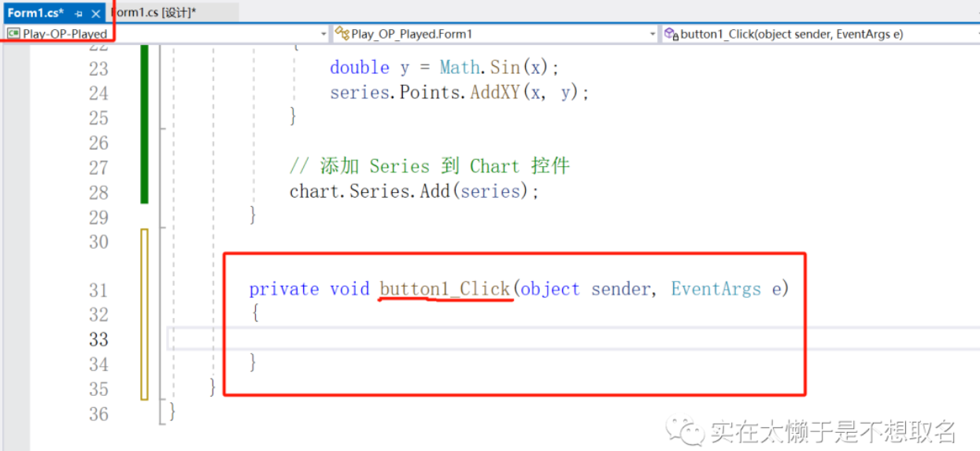Click the Math class name on line 23
Screen dimensions: 980x451
[x=460, y=68]
